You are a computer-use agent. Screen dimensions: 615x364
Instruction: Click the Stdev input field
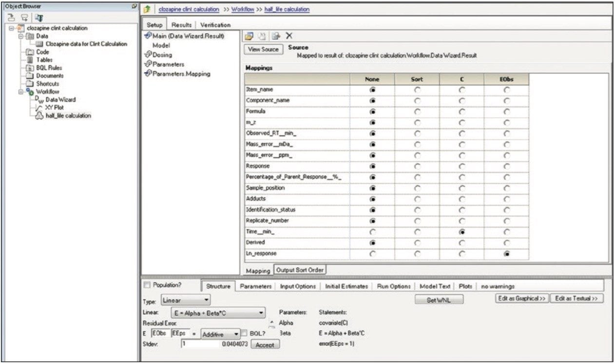point(201,344)
